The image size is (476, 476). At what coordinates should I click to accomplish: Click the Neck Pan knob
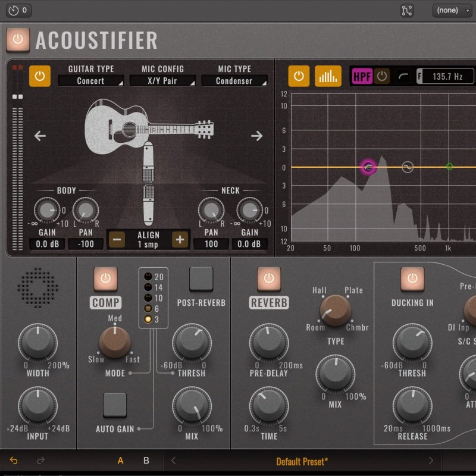pos(211,210)
